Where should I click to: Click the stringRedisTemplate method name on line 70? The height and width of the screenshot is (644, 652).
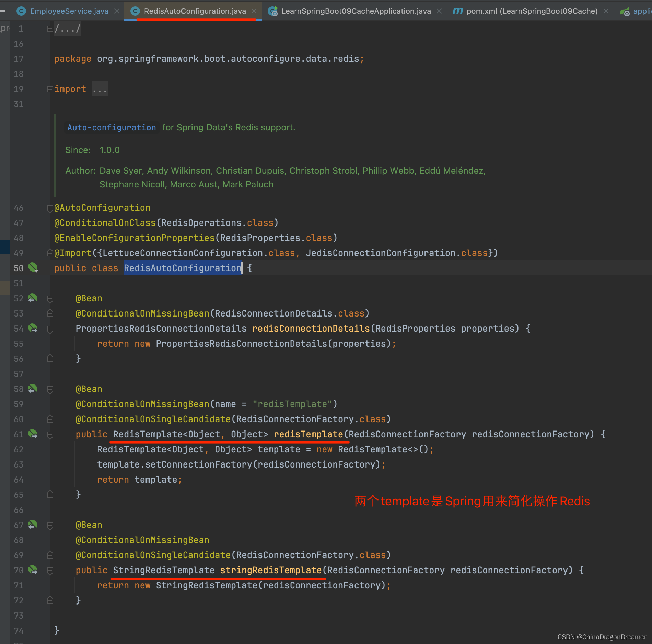coord(271,570)
